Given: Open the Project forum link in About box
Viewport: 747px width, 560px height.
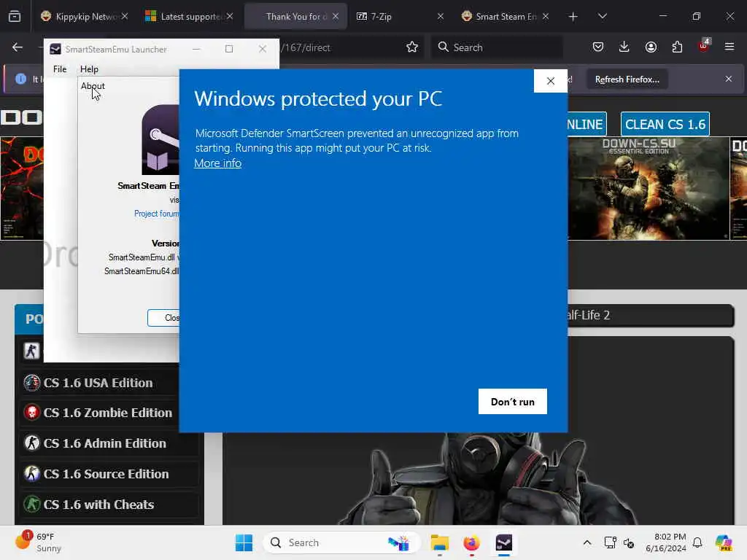Looking at the screenshot, I should (156, 214).
